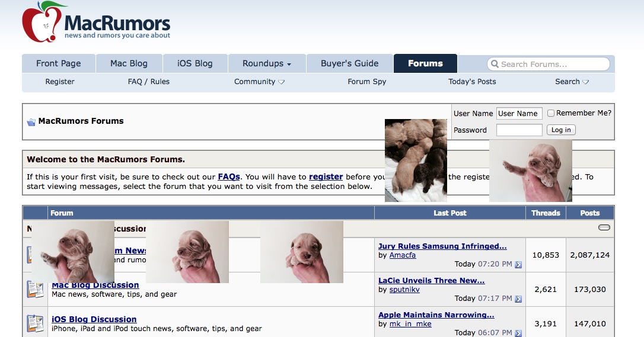View sputnikv's profile
Screen dimensions: 644x337
pos(404,290)
